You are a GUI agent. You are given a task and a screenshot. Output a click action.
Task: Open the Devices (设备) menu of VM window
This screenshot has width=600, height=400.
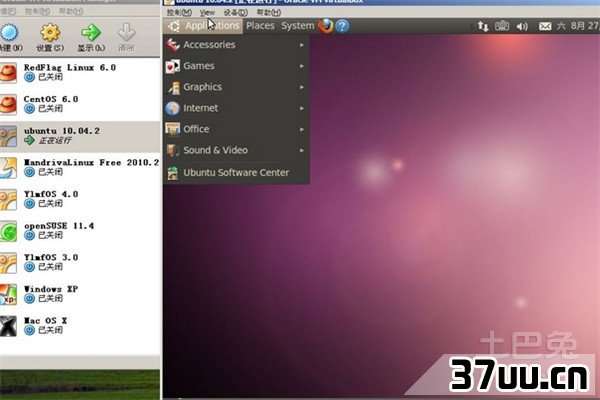point(235,13)
